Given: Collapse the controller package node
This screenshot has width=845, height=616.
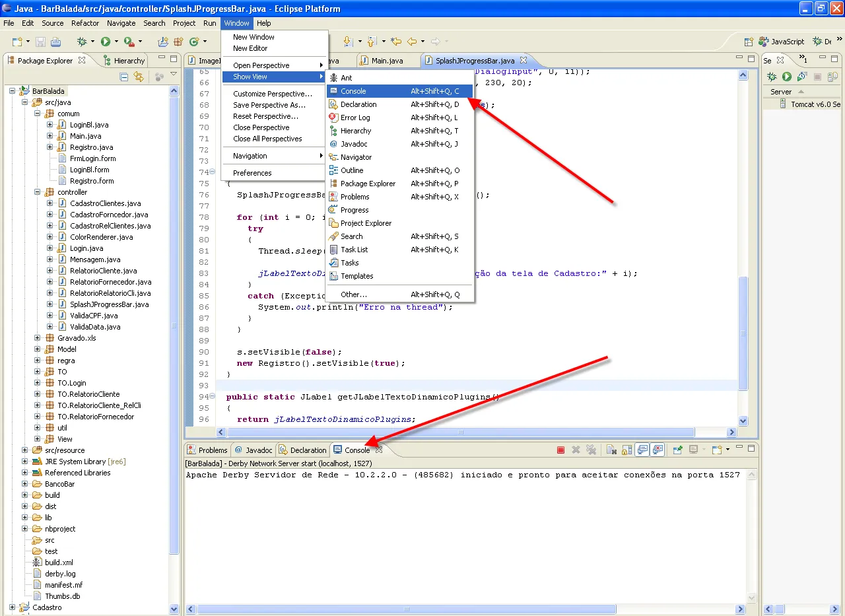Looking at the screenshot, I should [38, 192].
